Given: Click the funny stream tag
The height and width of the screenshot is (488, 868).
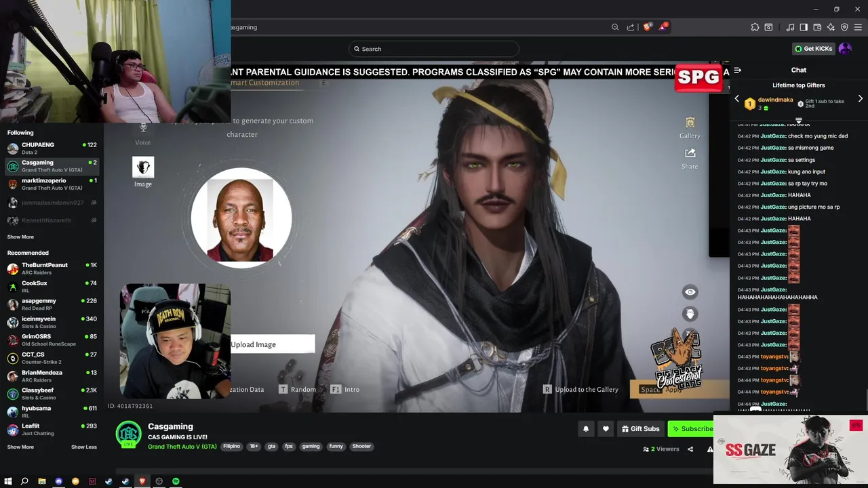Looking at the screenshot, I should (336, 446).
